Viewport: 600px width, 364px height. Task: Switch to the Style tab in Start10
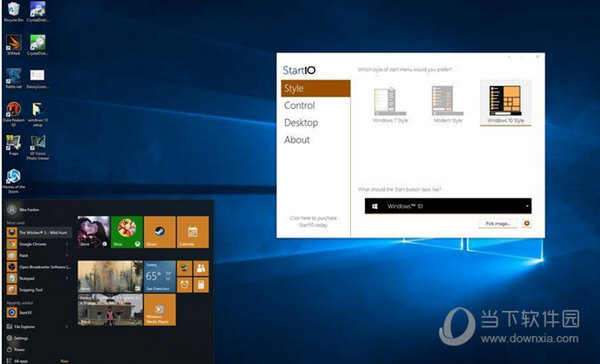[316, 88]
